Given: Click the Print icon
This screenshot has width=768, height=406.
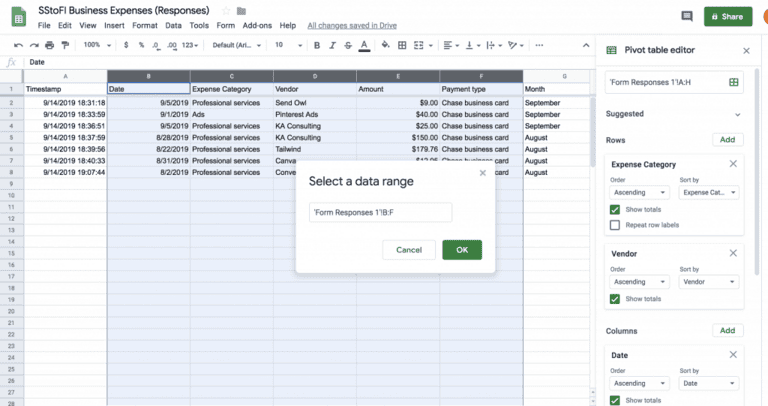Looking at the screenshot, I should [49, 45].
